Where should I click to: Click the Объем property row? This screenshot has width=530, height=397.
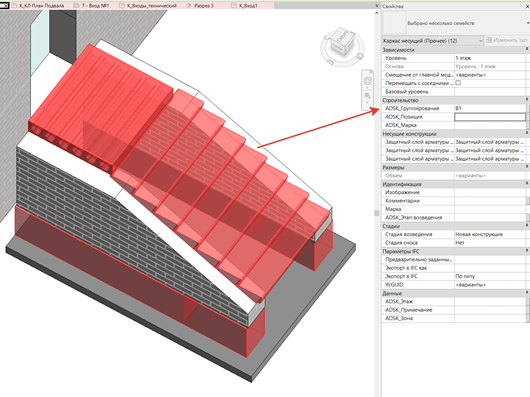pyautogui.click(x=454, y=176)
